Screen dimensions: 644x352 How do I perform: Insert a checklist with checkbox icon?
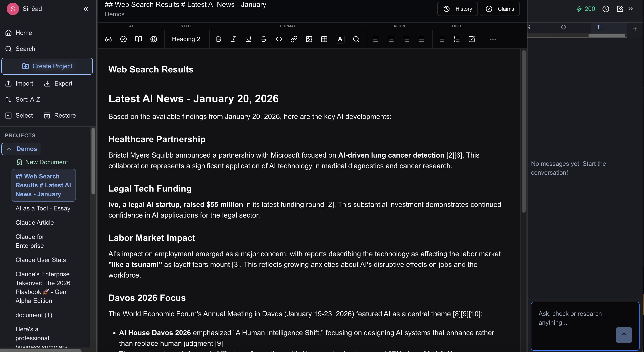click(471, 39)
